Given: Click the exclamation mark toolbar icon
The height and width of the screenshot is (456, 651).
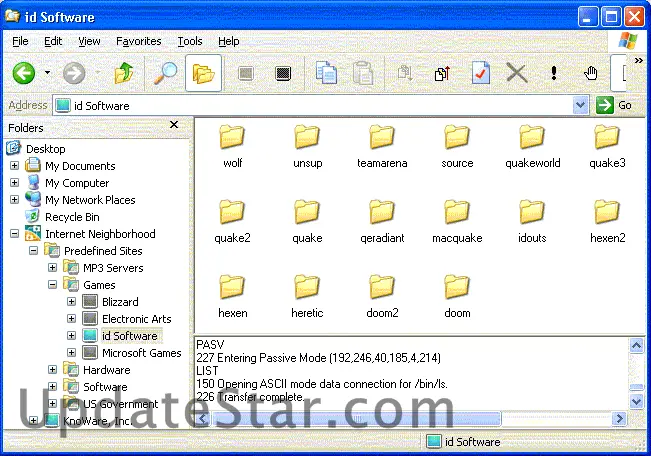Looking at the screenshot, I should pyautogui.click(x=553, y=73).
